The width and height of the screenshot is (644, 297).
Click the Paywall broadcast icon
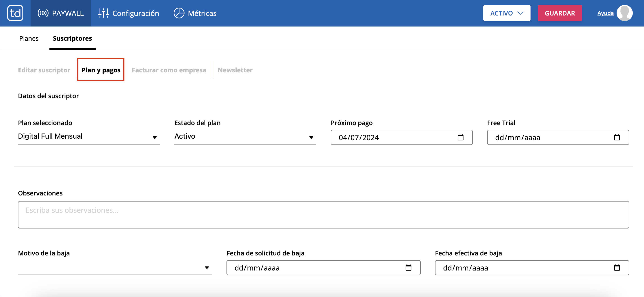[x=43, y=13]
